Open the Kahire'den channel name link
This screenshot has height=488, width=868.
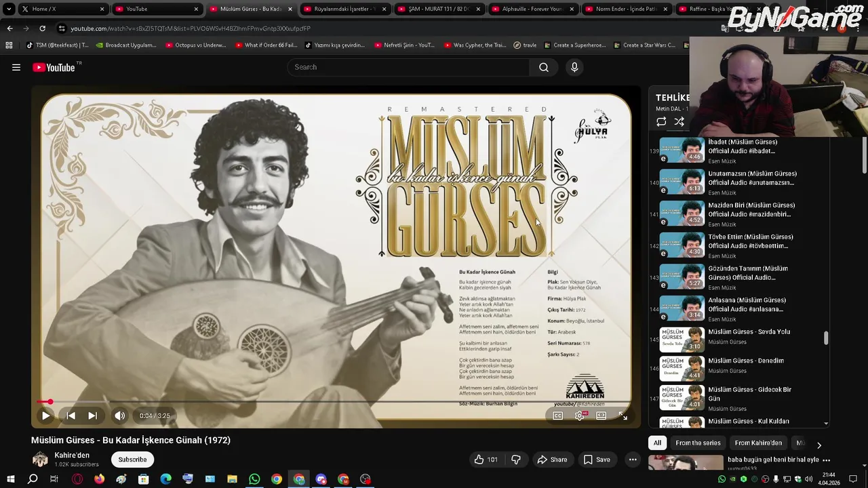click(x=72, y=455)
